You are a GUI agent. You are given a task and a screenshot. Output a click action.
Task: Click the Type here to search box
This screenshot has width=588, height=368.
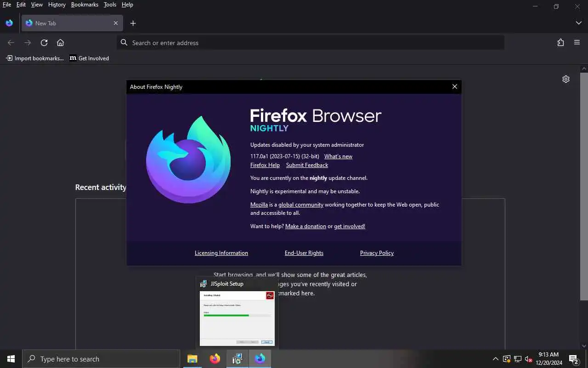click(x=101, y=359)
